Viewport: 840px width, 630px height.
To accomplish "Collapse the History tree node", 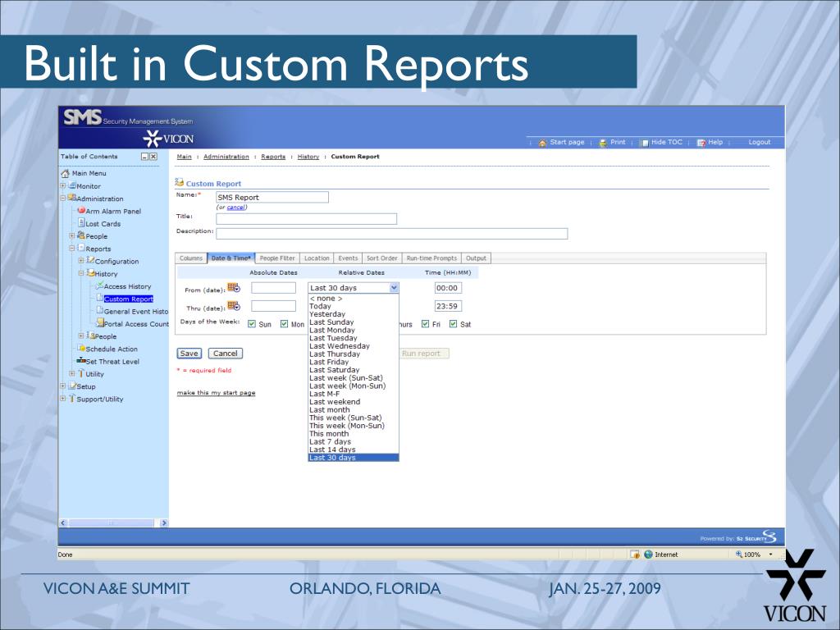I will pos(81,272).
